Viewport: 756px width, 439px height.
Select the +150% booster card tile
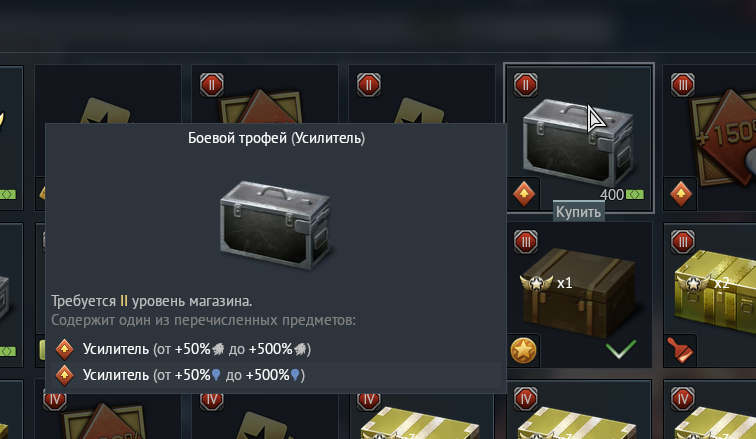[710, 138]
